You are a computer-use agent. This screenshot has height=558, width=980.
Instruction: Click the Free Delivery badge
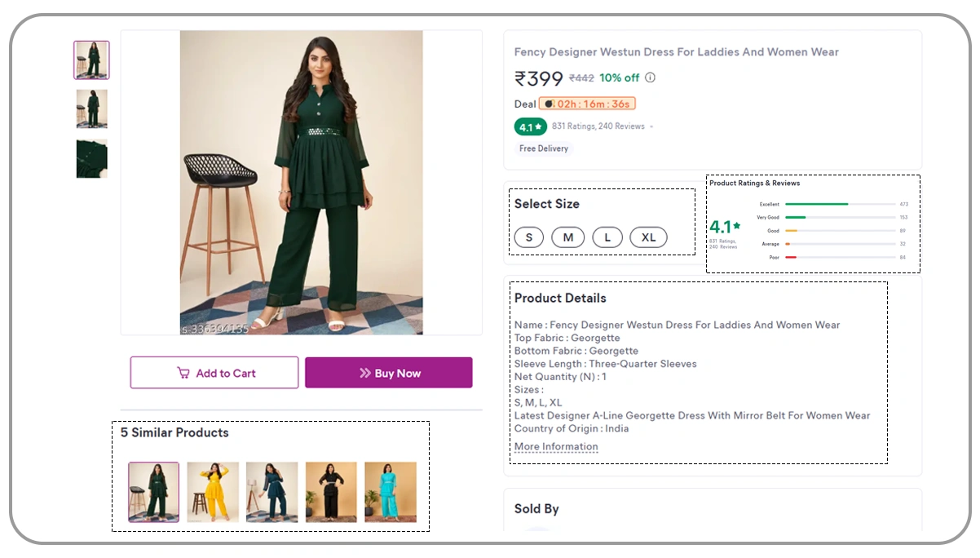[x=544, y=148]
